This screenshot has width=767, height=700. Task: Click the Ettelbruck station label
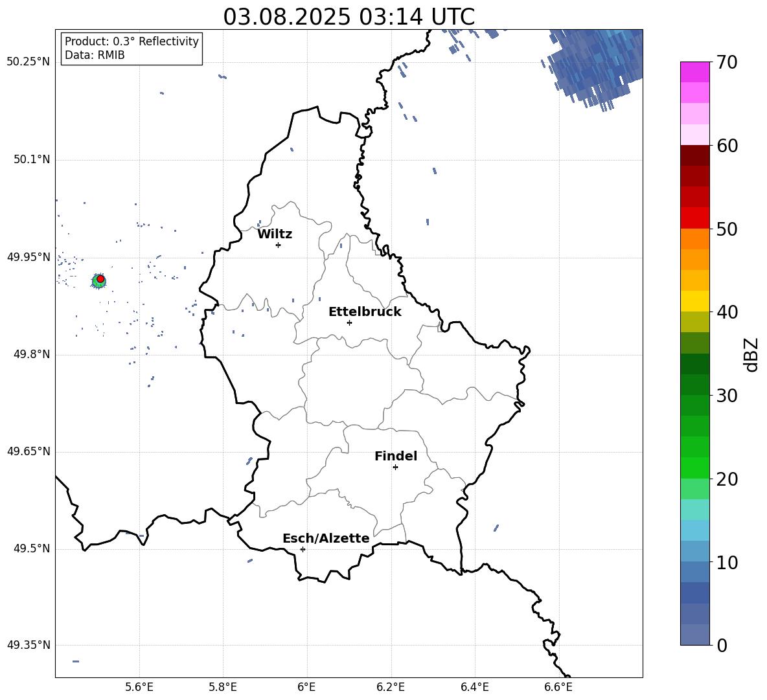[x=365, y=312]
